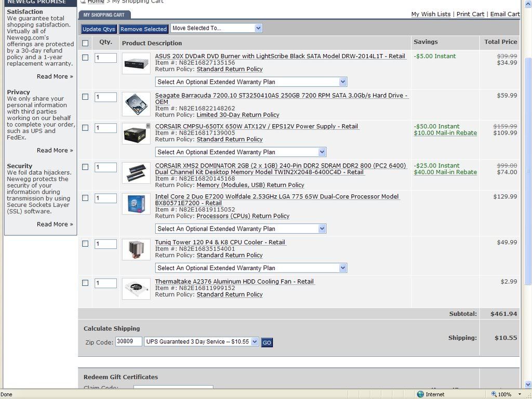Open Memory (Modules, USB) Return Policy link

(250, 185)
